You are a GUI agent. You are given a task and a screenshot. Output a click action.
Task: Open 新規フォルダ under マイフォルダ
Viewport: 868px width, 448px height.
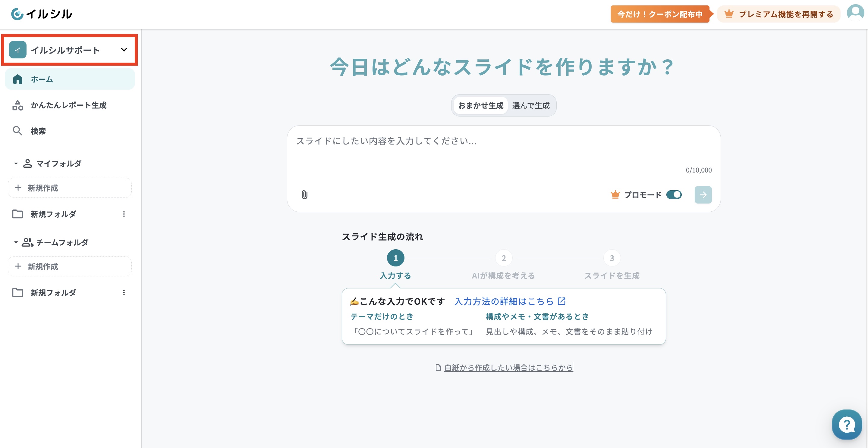click(70, 214)
